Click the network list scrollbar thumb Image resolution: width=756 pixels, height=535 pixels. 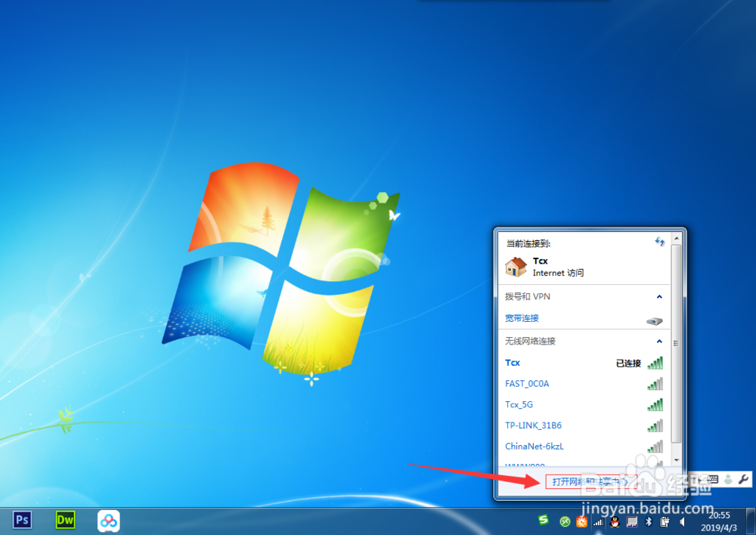pyautogui.click(x=676, y=344)
